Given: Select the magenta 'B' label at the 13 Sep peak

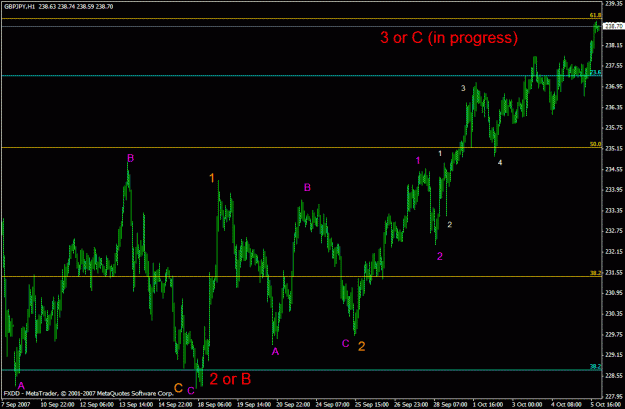Looking at the screenshot, I should tap(130, 158).
